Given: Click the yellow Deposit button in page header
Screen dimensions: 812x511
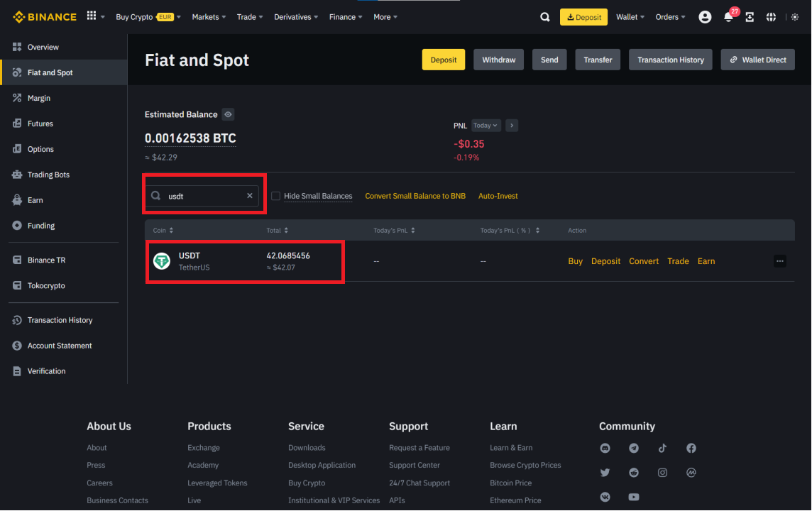Looking at the screenshot, I should (444, 60).
